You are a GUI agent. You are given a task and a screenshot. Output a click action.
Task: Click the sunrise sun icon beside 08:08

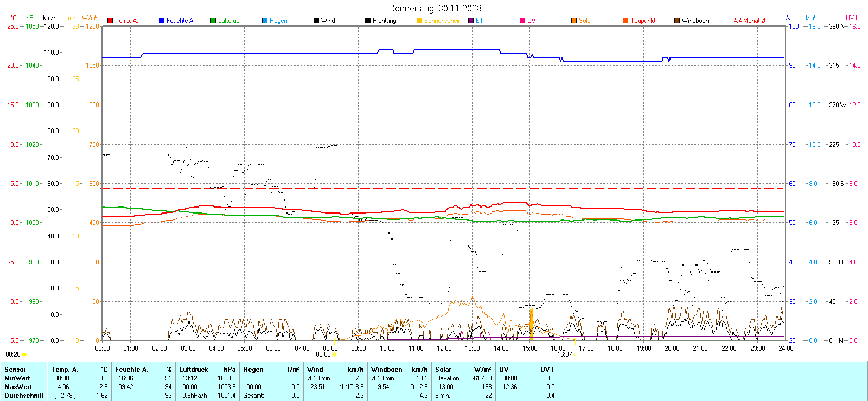click(x=334, y=354)
